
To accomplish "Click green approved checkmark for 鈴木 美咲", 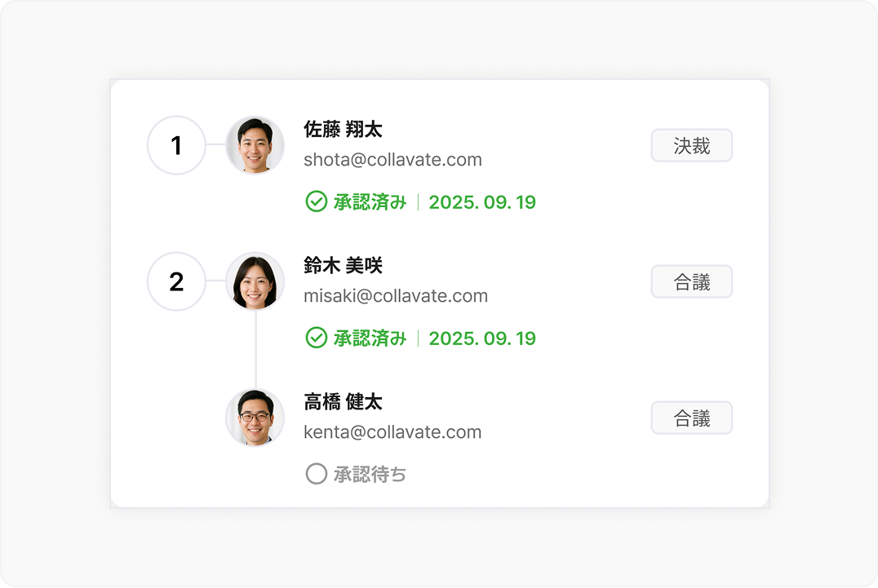I will coord(317,338).
